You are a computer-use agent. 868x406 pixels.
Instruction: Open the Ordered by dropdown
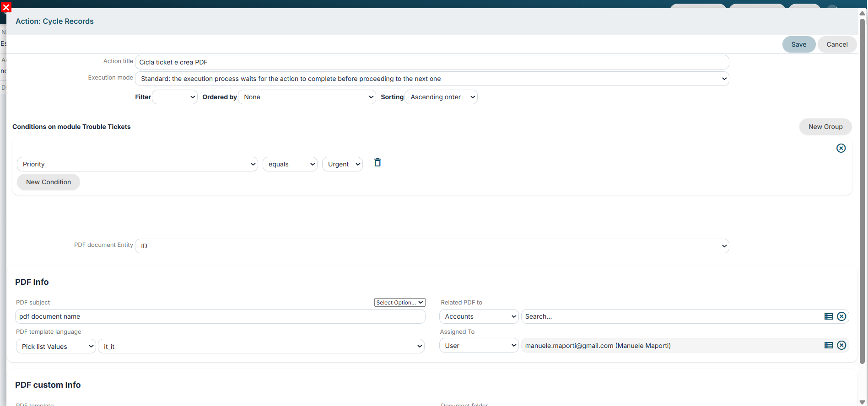pyautogui.click(x=307, y=97)
